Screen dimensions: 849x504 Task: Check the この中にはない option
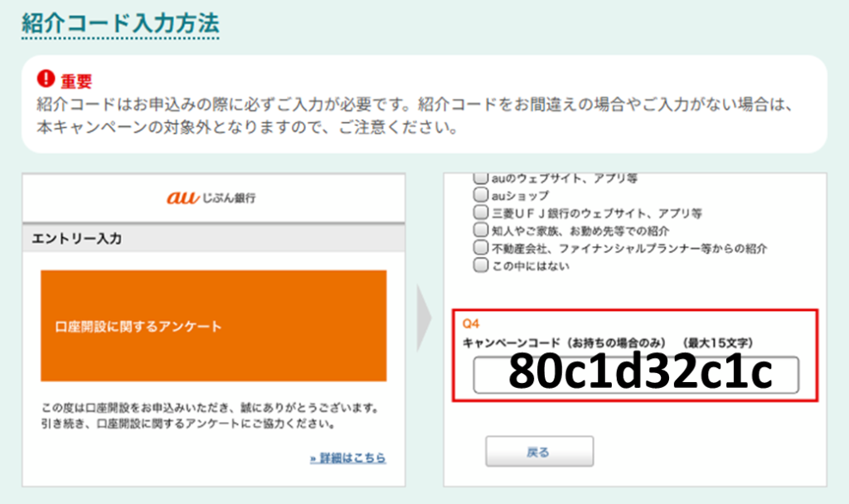point(480,266)
